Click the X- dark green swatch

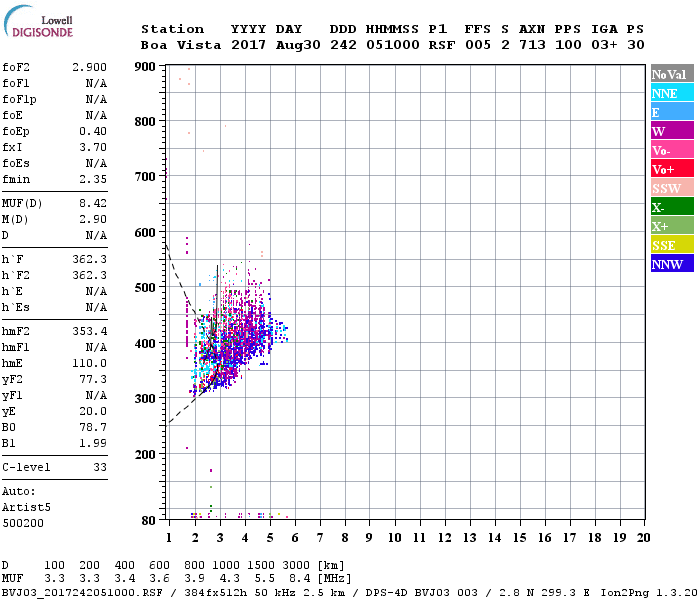tap(672, 207)
